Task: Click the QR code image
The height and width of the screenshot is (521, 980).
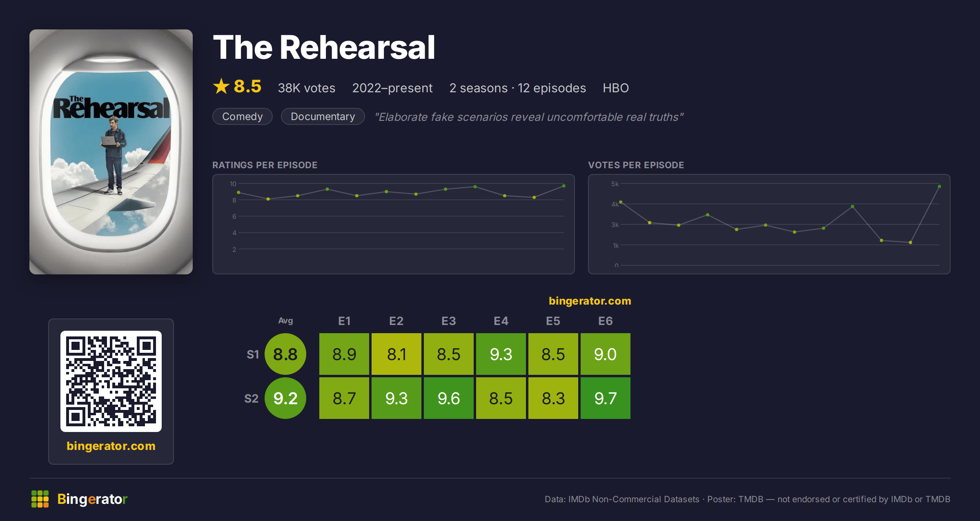Action: (111, 381)
